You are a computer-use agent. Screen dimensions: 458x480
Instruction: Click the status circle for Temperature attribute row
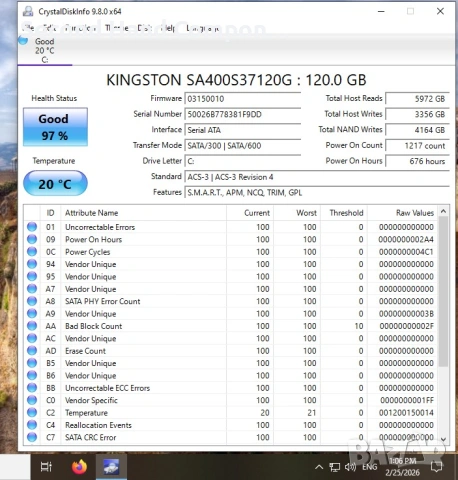pos(32,412)
